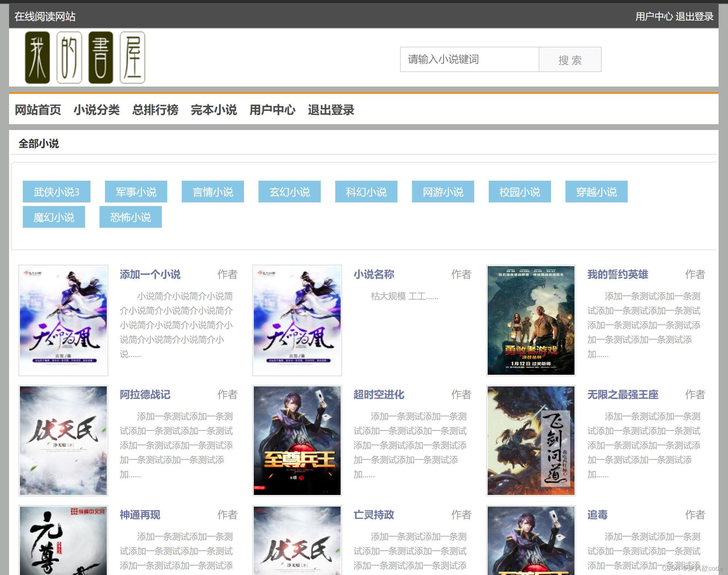Screen dimensions: 728x575
Task: Open the novel 无限之最强王座
Action: point(623,395)
